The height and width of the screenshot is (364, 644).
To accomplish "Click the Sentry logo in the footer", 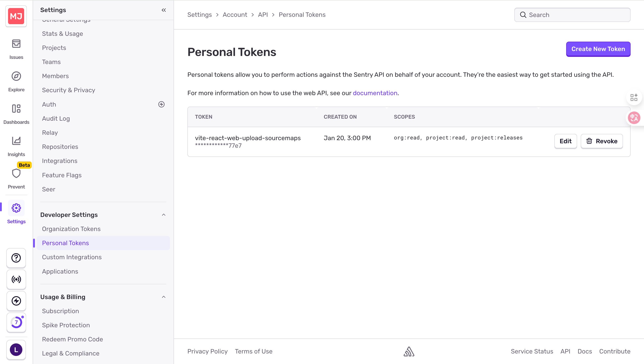I will (x=409, y=351).
